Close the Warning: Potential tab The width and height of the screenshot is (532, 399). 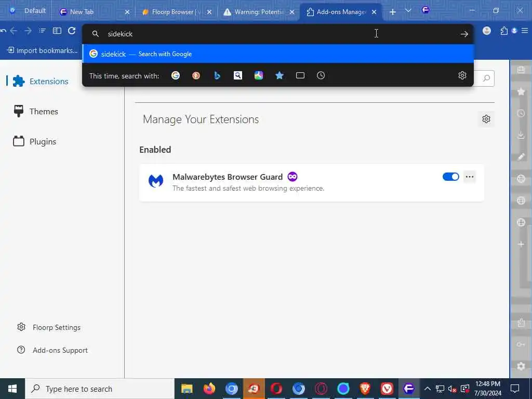292,12
